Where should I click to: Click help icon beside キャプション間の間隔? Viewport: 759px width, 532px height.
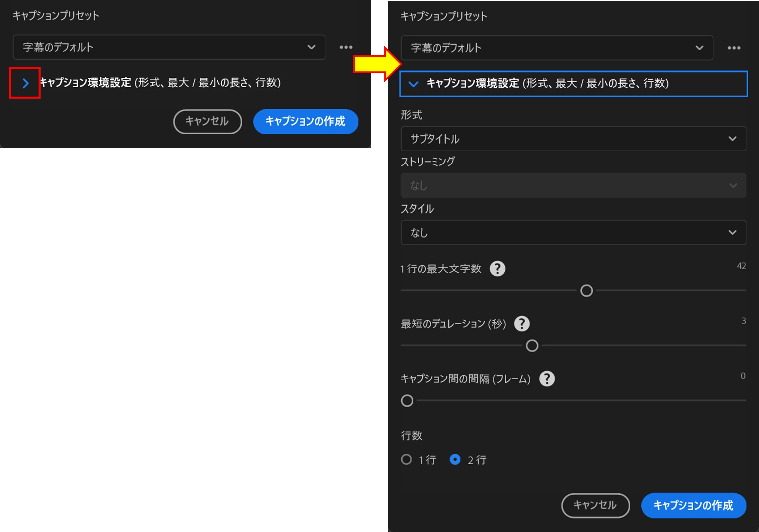pos(547,379)
